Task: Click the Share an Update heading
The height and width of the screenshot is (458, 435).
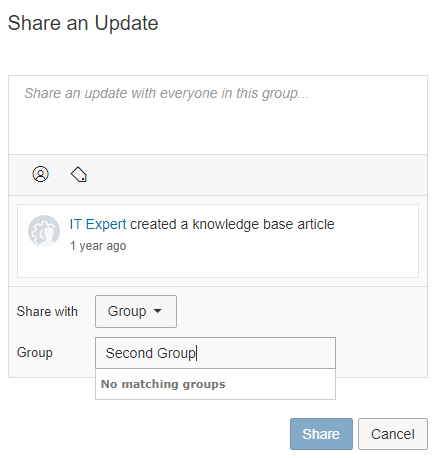Action: point(83,23)
